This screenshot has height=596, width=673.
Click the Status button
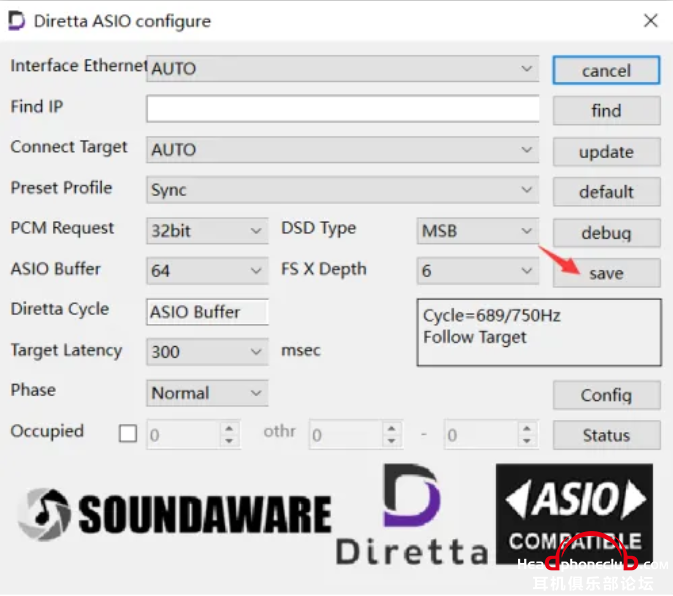(606, 435)
